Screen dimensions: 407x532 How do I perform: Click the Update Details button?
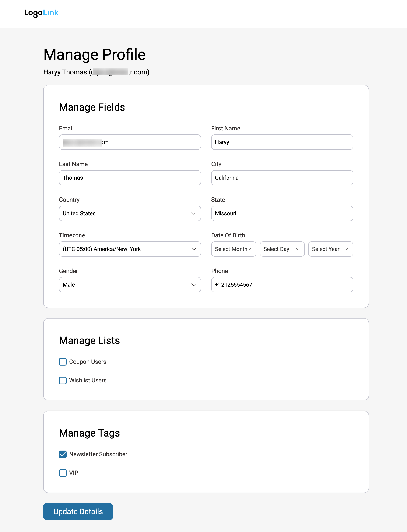[x=78, y=511]
